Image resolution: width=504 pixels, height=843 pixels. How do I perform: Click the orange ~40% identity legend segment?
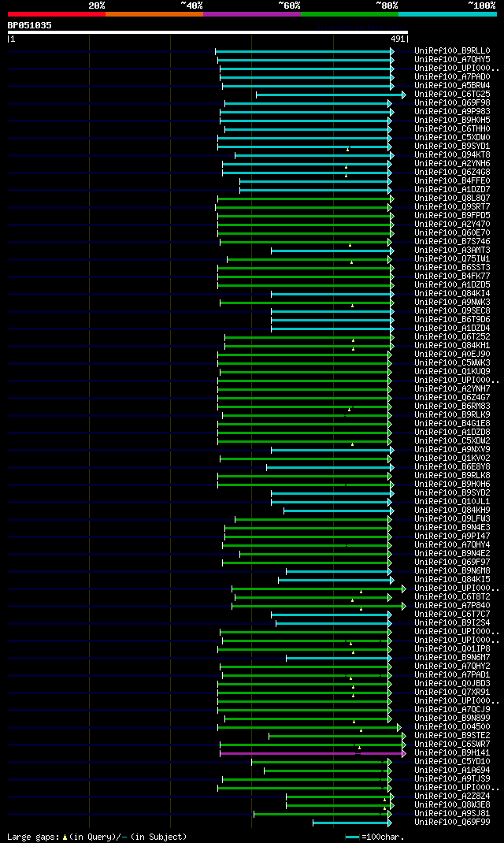154,14
